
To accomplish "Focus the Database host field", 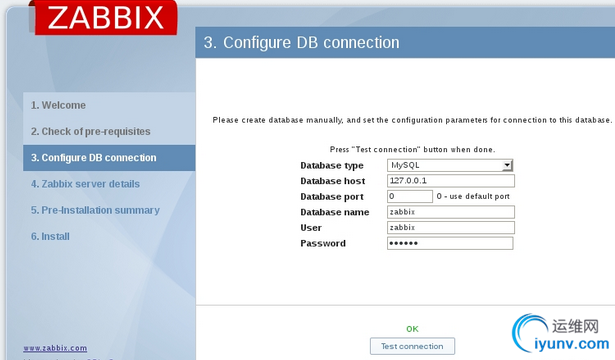I will 451,181.
